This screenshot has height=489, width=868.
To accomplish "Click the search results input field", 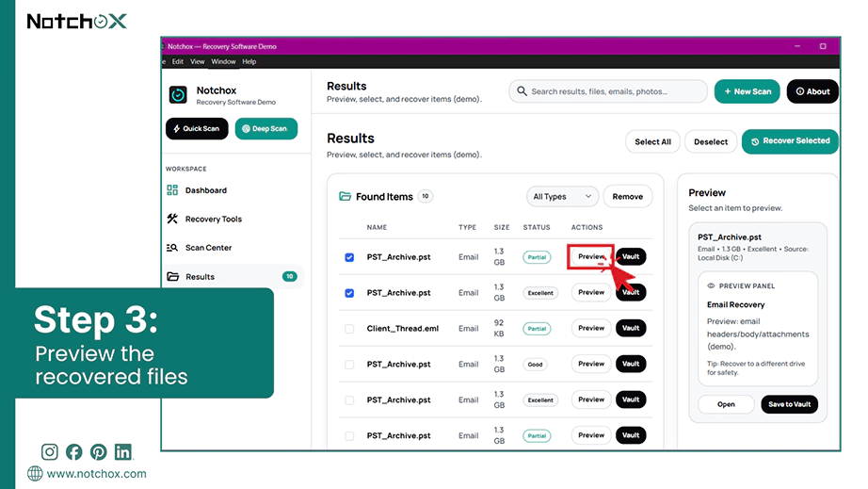I will click(x=608, y=91).
